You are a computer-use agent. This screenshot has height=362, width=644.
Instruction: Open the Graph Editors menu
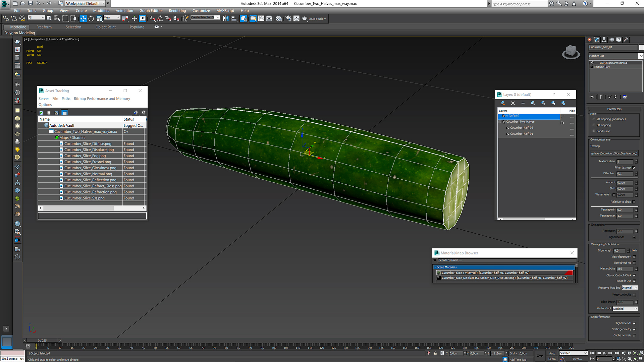(151, 10)
